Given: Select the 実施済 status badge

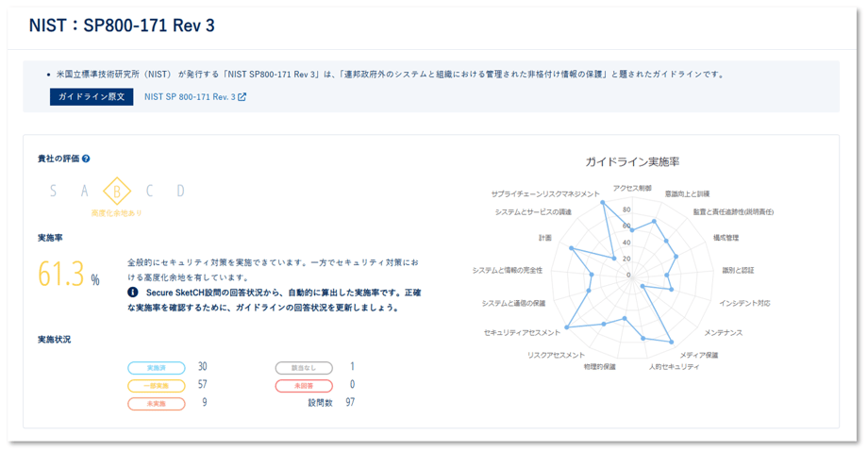Looking at the screenshot, I should [156, 368].
